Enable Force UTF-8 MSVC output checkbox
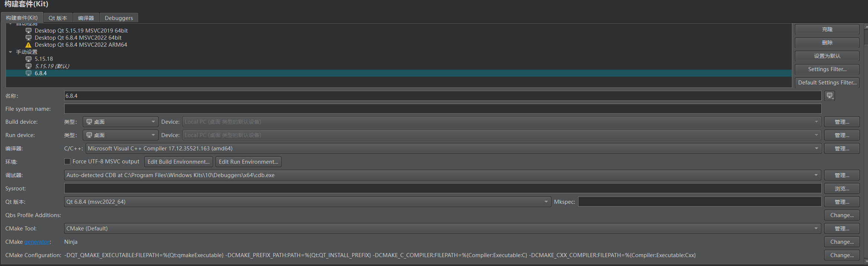868x266 pixels. (67, 162)
